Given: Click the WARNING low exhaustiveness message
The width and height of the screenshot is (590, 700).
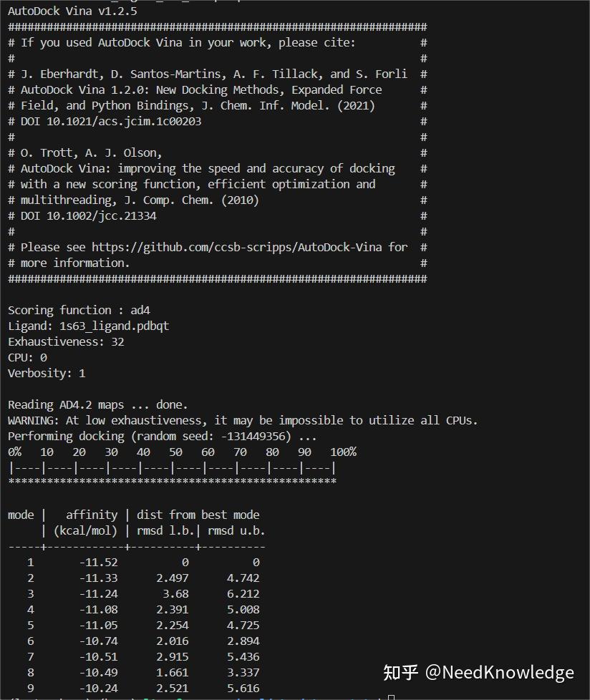Looking at the screenshot, I should (243, 420).
